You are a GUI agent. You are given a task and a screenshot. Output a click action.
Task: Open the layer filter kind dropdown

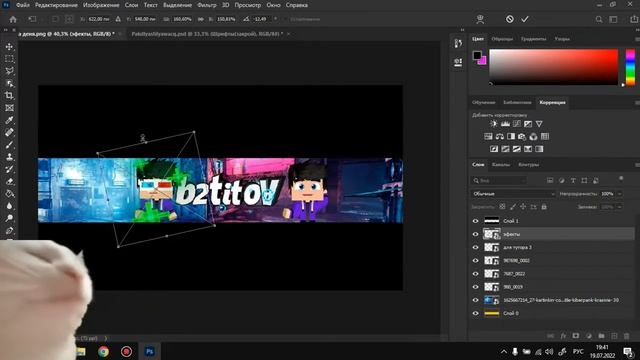point(498,180)
